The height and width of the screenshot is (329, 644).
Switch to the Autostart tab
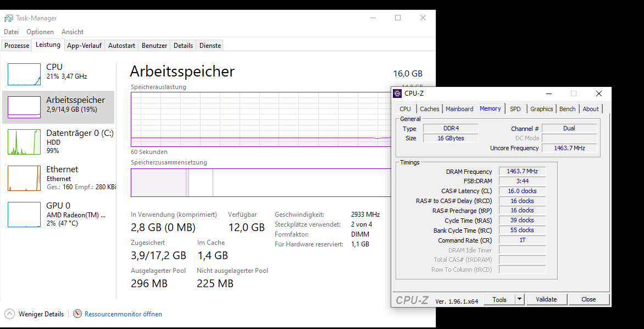pyautogui.click(x=121, y=46)
